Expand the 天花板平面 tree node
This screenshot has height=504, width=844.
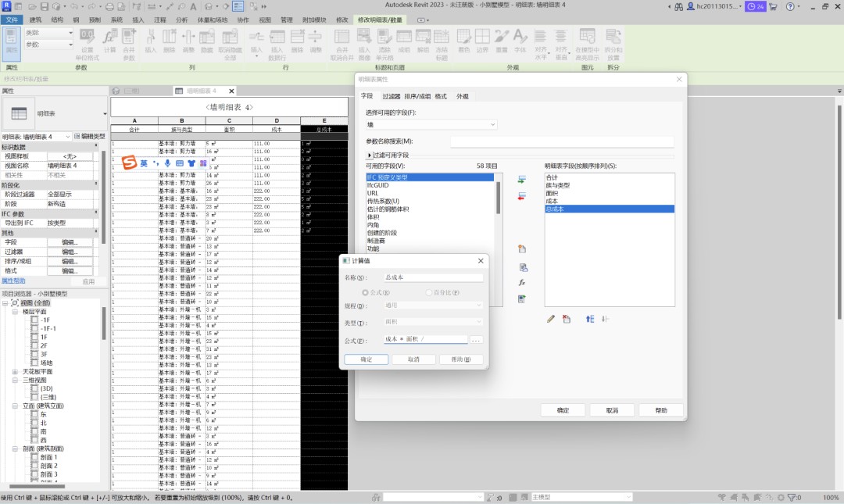coord(15,371)
